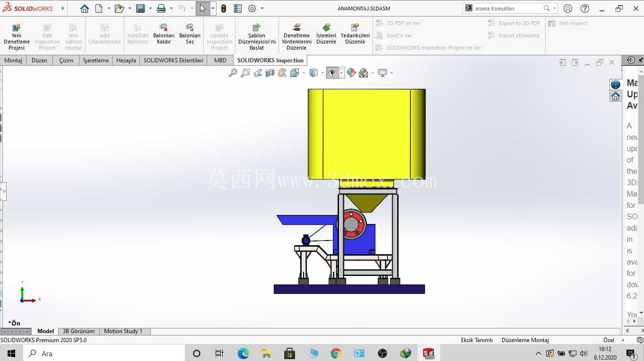Open Denetleme Yöntemlerini Düzenle
The height and width of the screenshot is (361, 644).
pyautogui.click(x=296, y=37)
